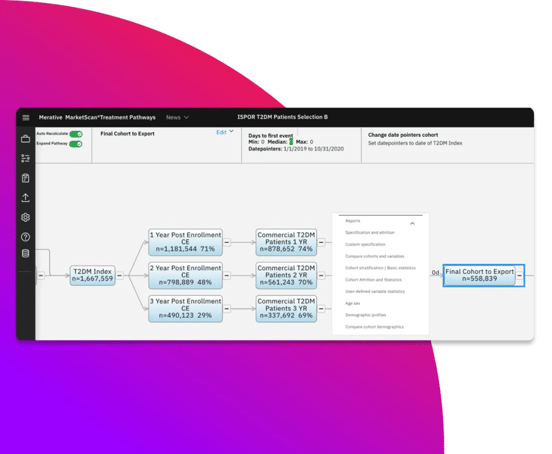Collapse the Reports menu chevron
This screenshot has height=454, width=552.
pyautogui.click(x=413, y=223)
